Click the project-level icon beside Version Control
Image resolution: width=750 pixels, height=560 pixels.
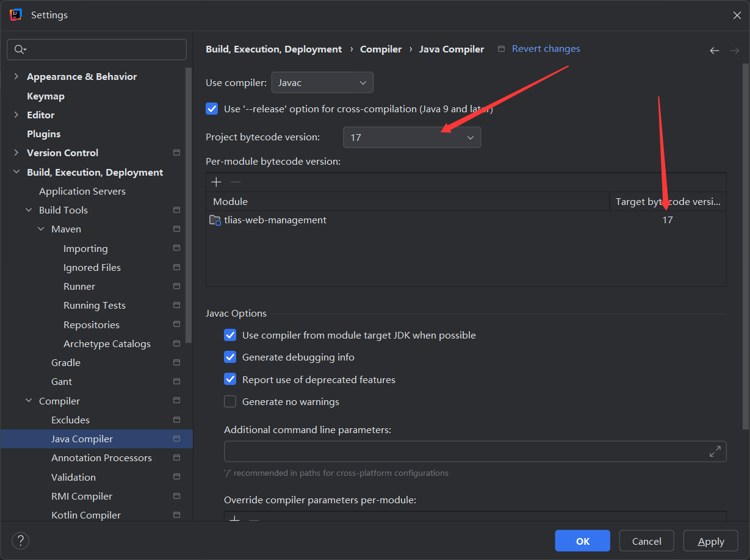(x=176, y=153)
